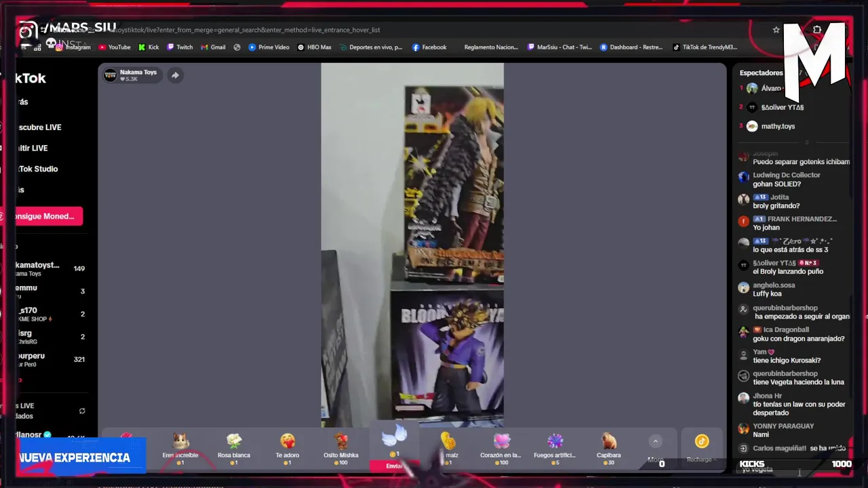Open top viewer Álvaro's profile
The width and height of the screenshot is (868, 488).
765,89
